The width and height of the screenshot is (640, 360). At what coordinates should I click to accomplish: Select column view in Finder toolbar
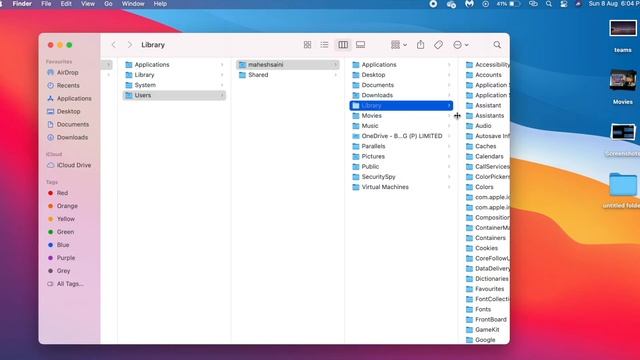[x=343, y=45]
